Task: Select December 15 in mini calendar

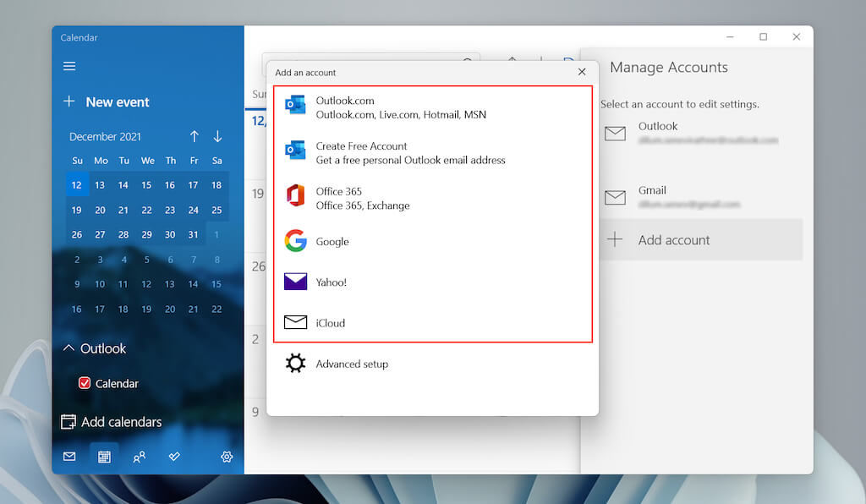Action: click(146, 185)
